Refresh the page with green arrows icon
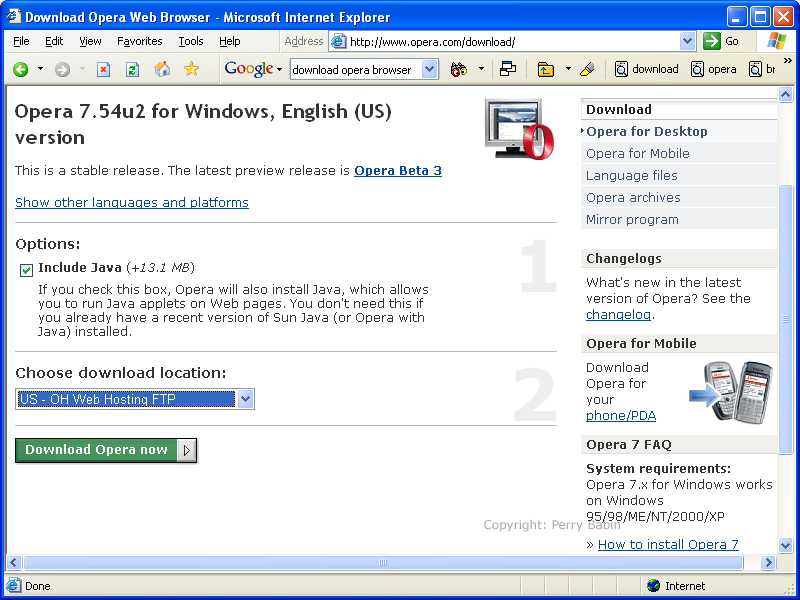Viewport: 800px width, 600px height. click(132, 69)
